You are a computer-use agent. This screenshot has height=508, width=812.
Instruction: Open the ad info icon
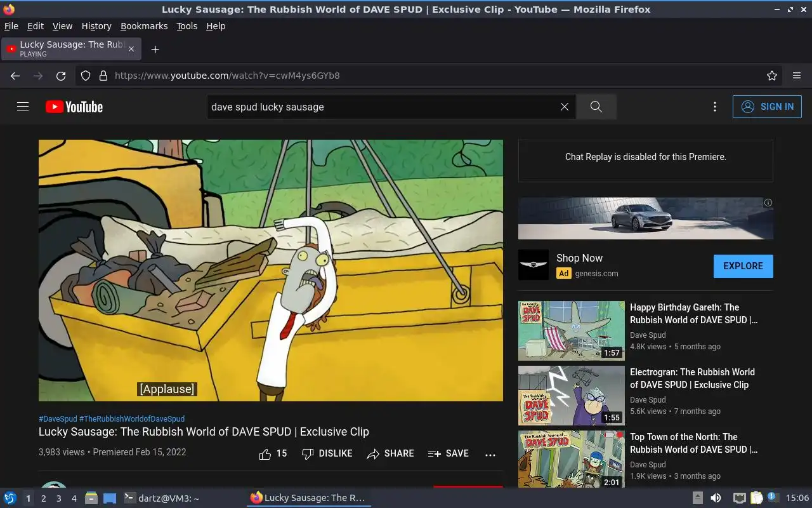pyautogui.click(x=768, y=203)
